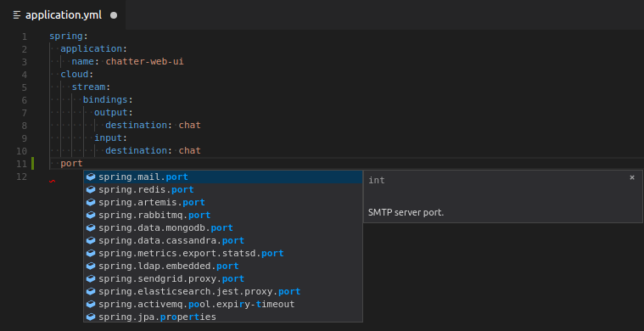Select the application.yml editor tab
Viewport: 644px width, 331px height.
coord(63,15)
